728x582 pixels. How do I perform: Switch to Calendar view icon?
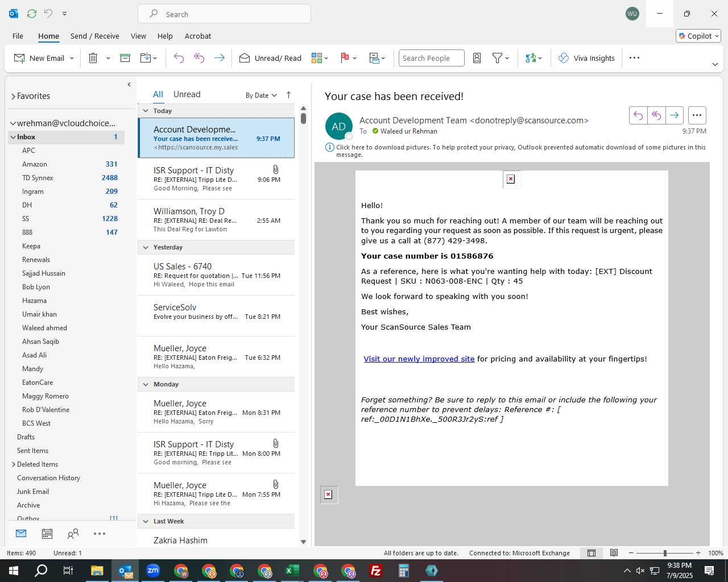(47, 534)
